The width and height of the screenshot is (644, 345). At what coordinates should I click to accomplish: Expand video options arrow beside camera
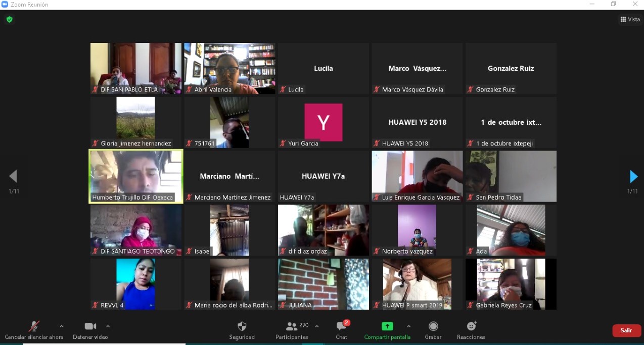pyautogui.click(x=108, y=326)
